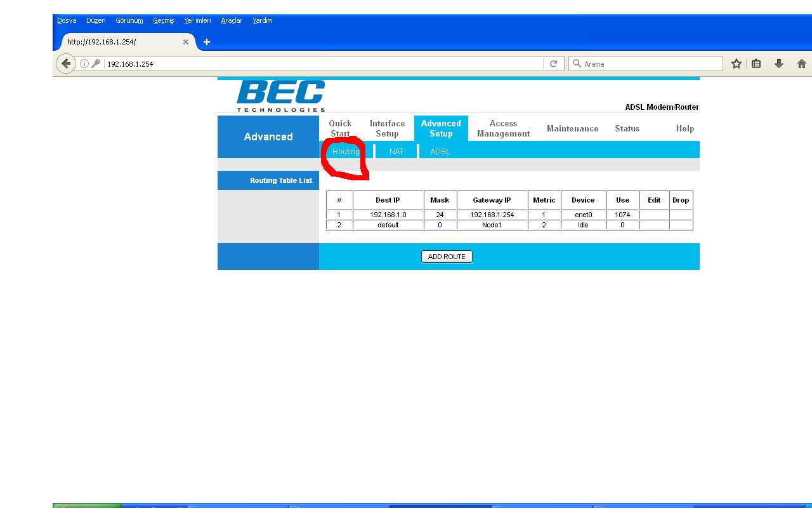
Task: Open a new tab with plus icon
Action: [207, 42]
